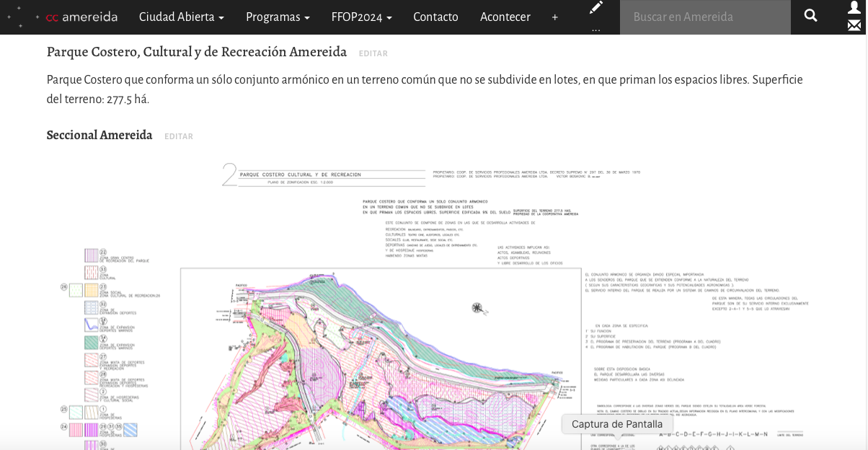Select Acontecer in the navigation bar
This screenshot has height=450, width=868.
click(x=505, y=17)
